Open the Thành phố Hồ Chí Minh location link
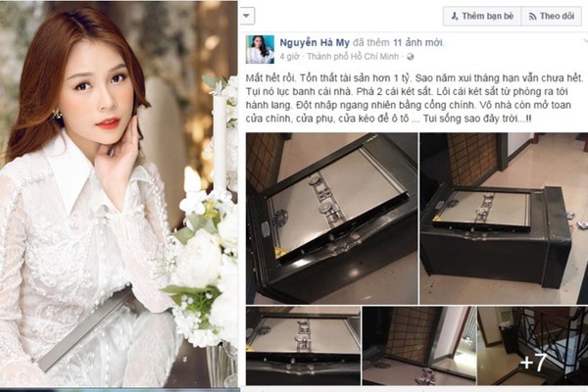588x392 pixels. click(x=353, y=57)
